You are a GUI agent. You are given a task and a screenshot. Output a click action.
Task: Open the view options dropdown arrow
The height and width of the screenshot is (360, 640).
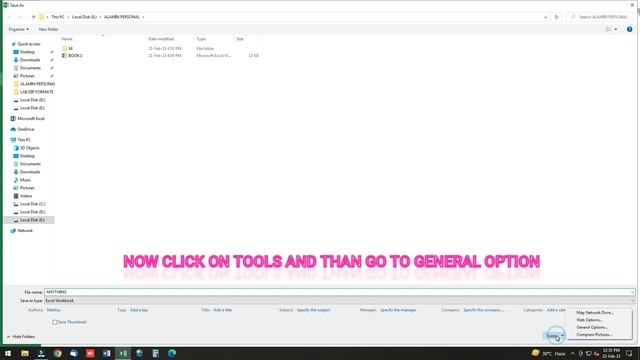616,29
